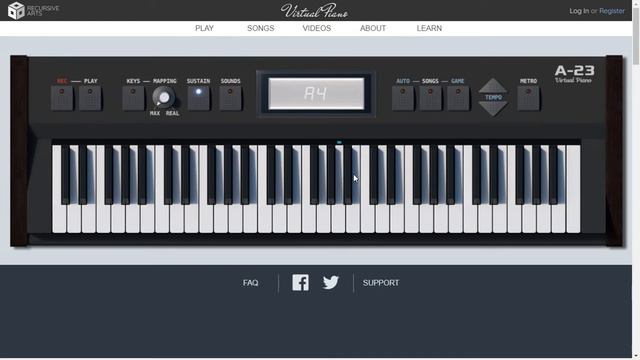Toggle the REC record button
The image size is (640, 360).
pos(62,98)
